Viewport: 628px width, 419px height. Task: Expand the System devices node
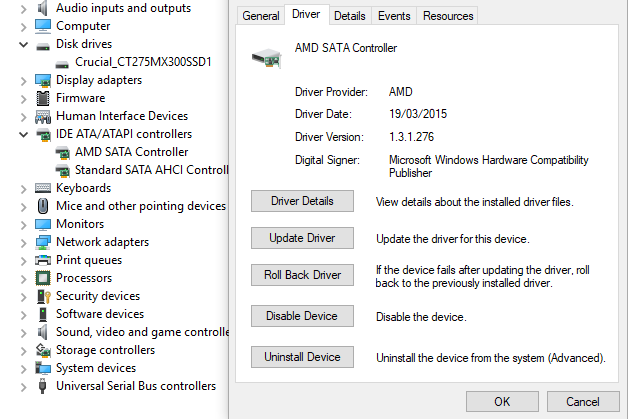click(x=24, y=369)
